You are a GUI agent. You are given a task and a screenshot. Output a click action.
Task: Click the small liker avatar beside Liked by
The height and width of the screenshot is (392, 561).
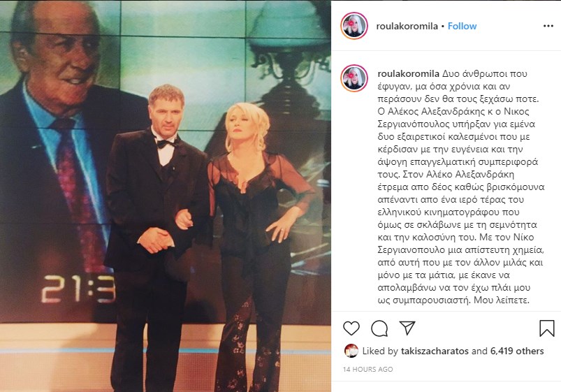click(351, 351)
